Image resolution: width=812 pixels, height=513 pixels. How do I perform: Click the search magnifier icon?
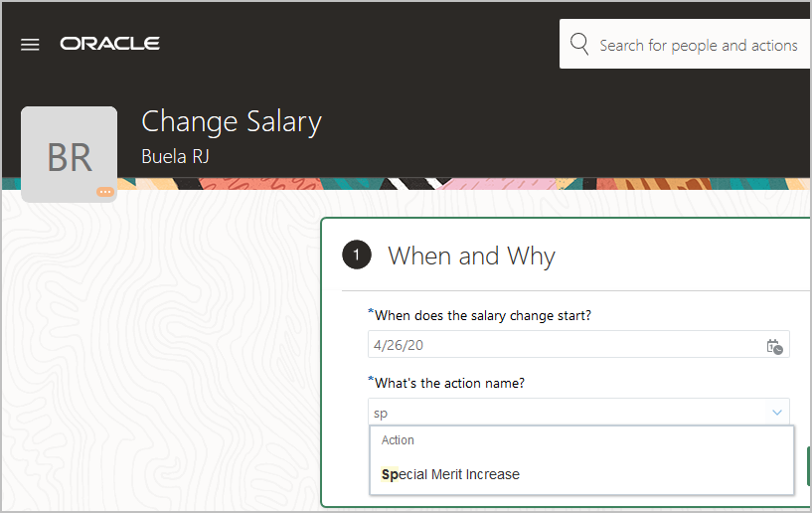[x=579, y=45]
